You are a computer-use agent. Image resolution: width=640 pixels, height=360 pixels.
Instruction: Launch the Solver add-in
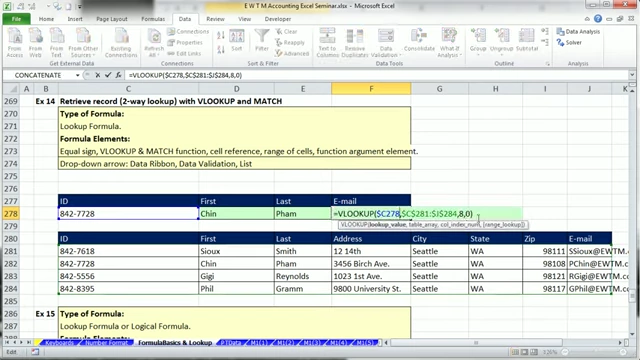click(569, 42)
